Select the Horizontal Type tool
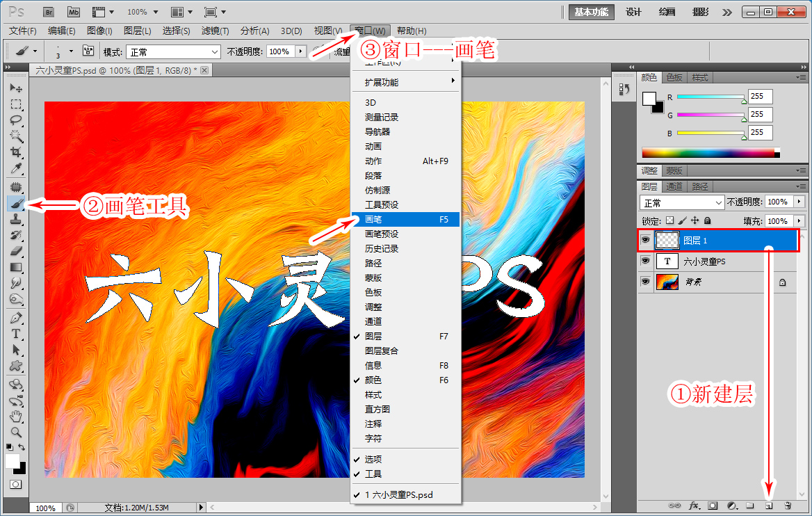Screen dimensions: 812x516 [16, 334]
